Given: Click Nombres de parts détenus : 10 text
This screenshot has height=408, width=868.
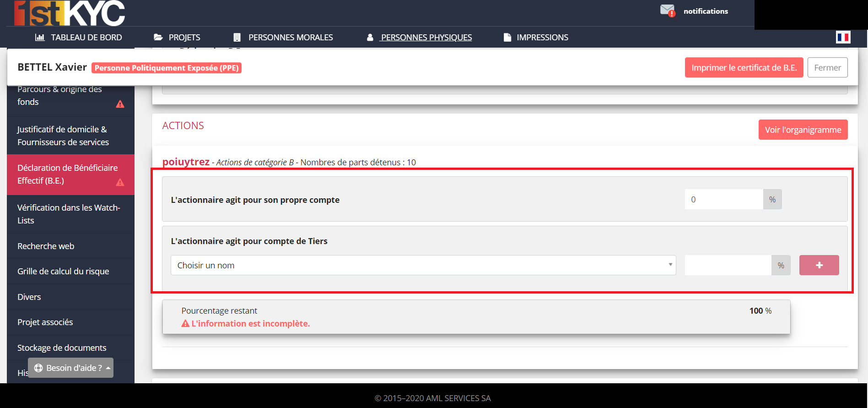Looking at the screenshot, I should tap(358, 162).
